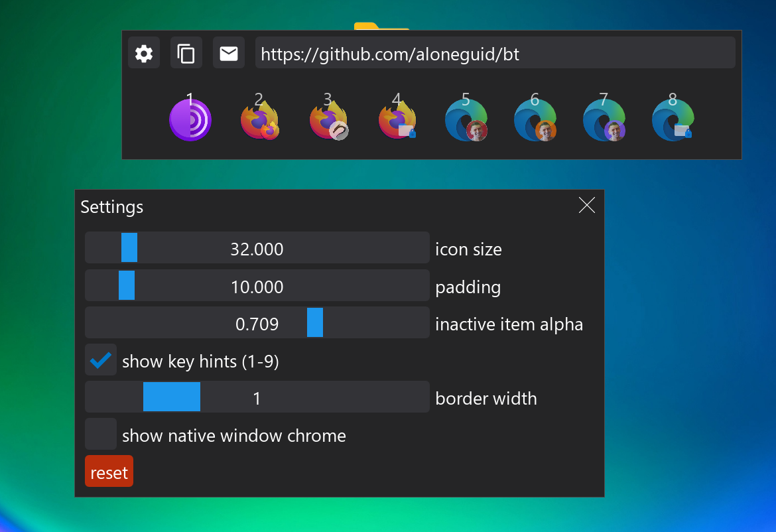The width and height of the screenshot is (776, 532).
Task: Click into the github URL text field
Action: coord(495,53)
